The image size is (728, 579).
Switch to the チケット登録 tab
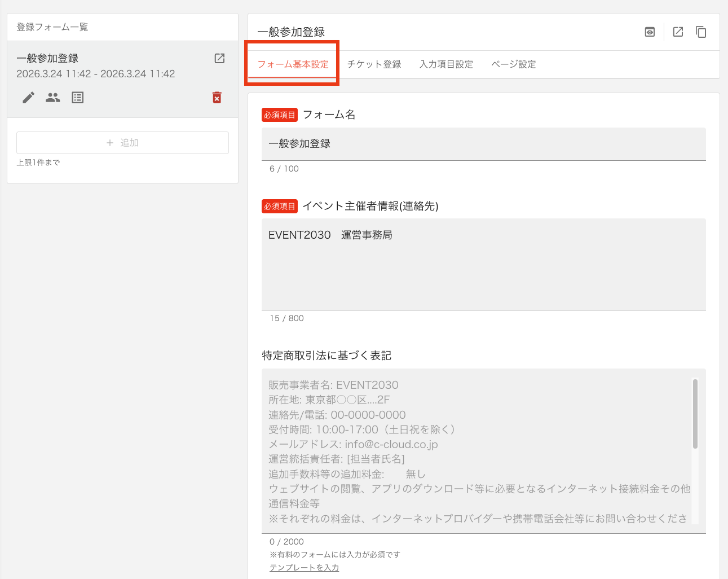374,64
